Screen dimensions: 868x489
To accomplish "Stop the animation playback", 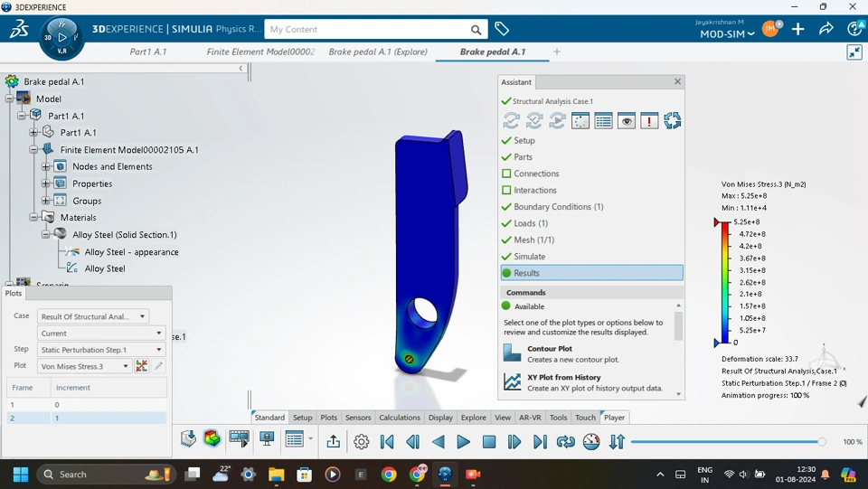I will pyautogui.click(x=489, y=441).
